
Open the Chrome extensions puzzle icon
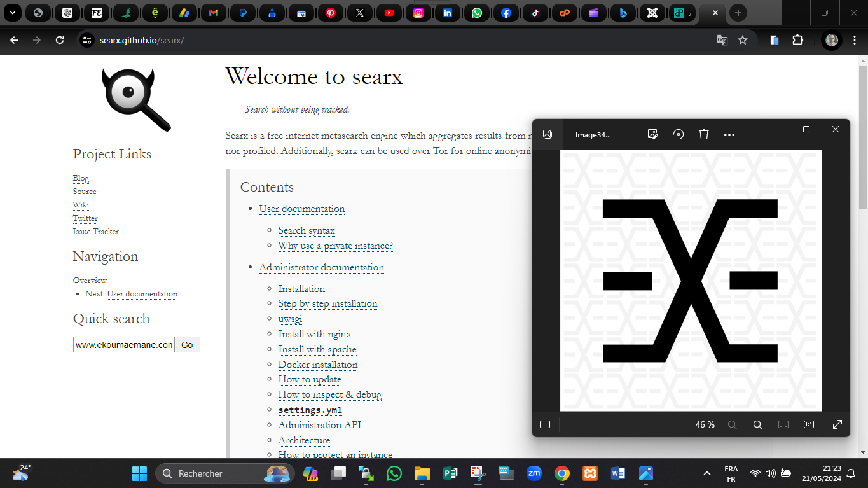(797, 40)
